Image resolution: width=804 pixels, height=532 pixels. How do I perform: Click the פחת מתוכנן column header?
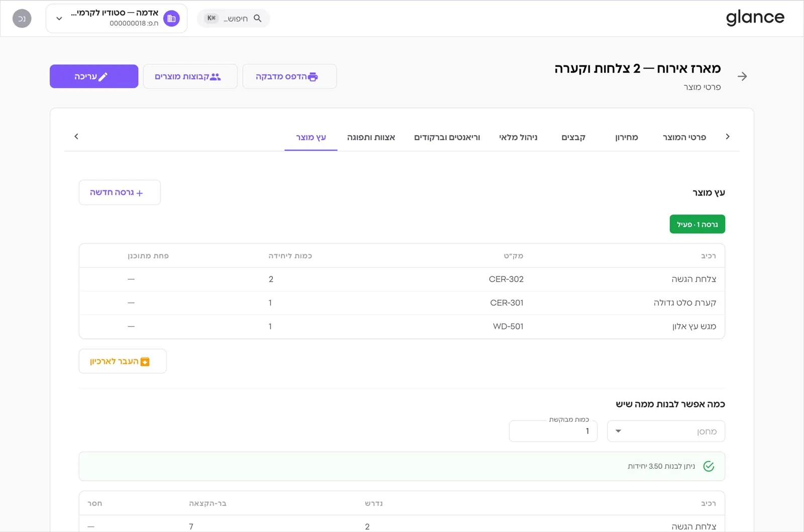(148, 256)
